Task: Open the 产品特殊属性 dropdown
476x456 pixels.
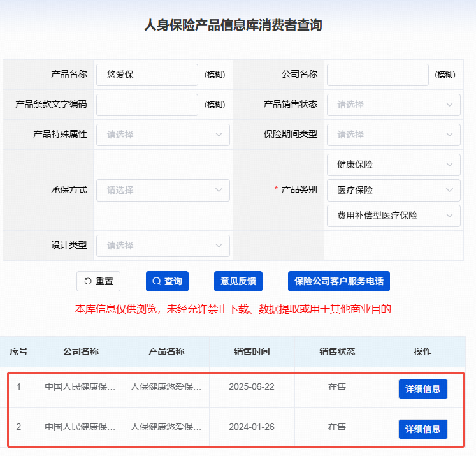Action: (x=163, y=135)
